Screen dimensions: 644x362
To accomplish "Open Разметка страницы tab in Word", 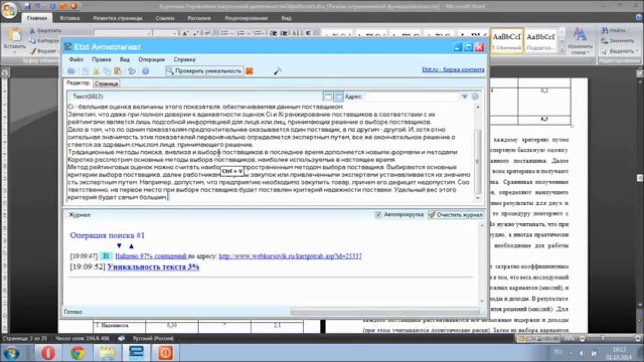I will pyautogui.click(x=116, y=18).
